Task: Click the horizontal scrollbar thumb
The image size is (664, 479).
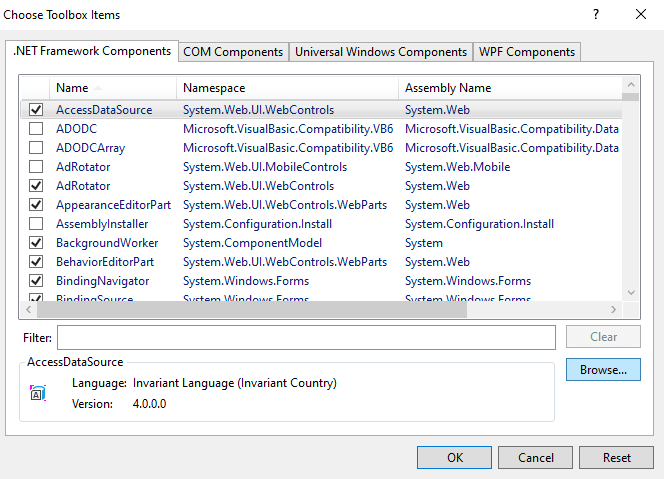Action: tap(252, 310)
